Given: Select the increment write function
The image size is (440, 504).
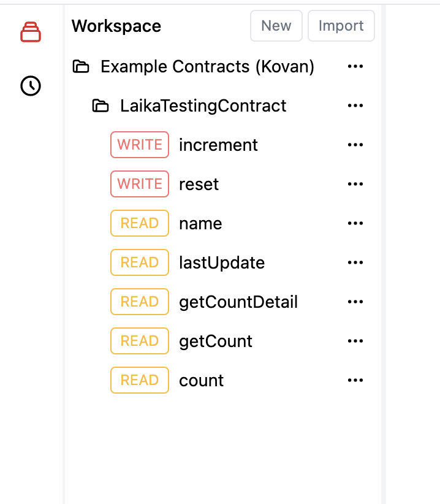Looking at the screenshot, I should click(218, 145).
